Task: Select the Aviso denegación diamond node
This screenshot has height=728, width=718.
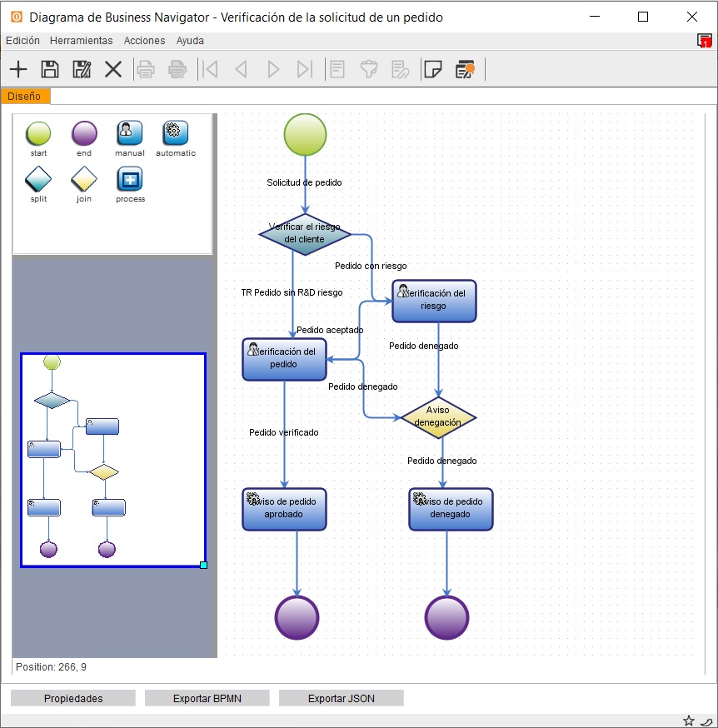Action: 438,416
